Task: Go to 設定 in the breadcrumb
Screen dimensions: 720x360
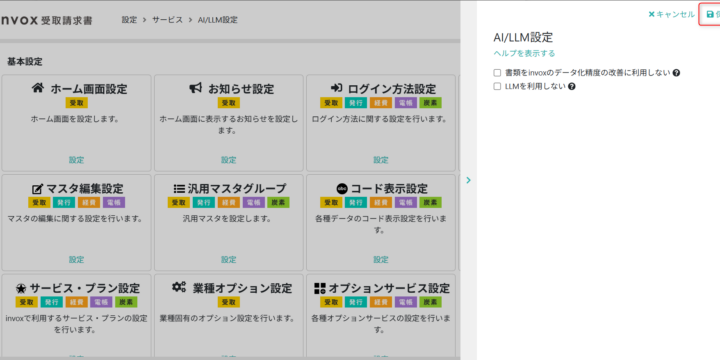Action: click(x=129, y=20)
